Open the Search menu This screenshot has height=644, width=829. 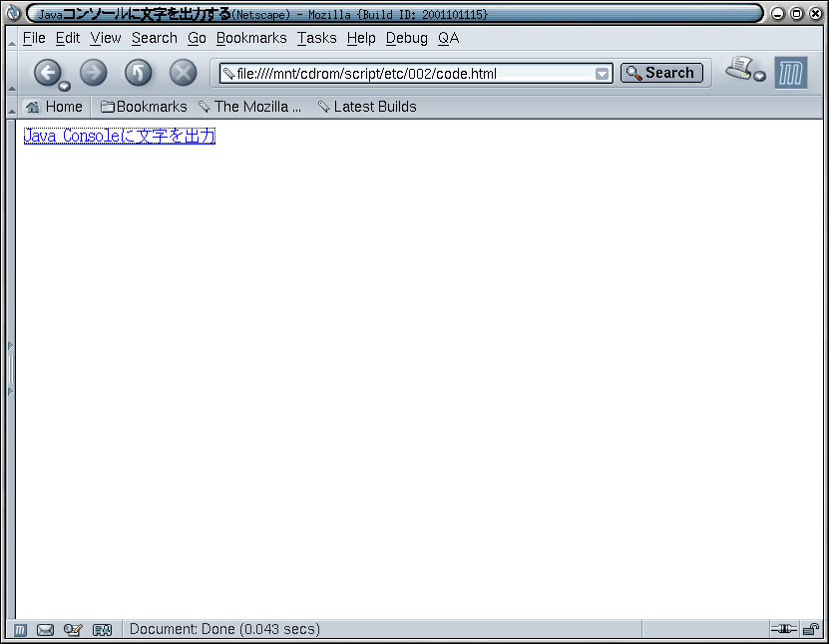point(155,38)
